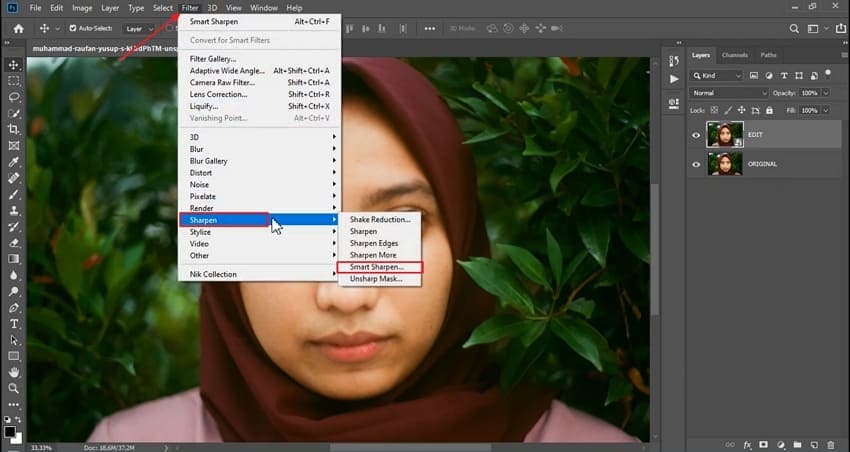
Task: Select the Brush tool
Action: (x=14, y=194)
